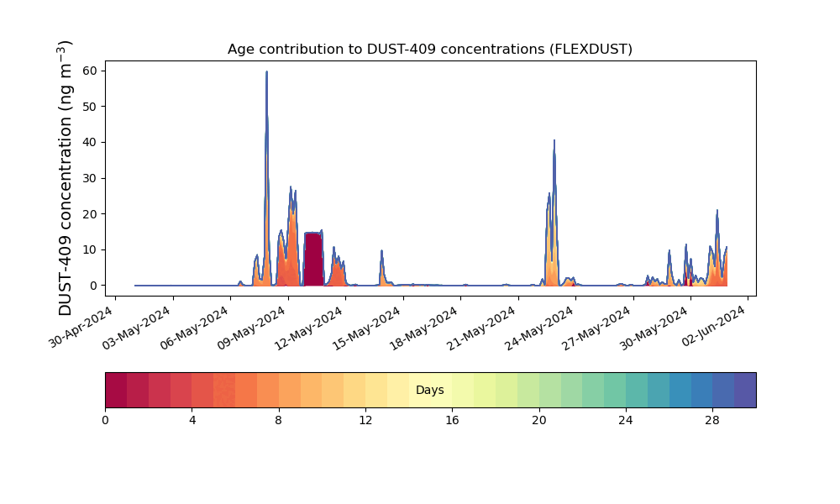Screen dimensions: 840x504
Task: Click the 'Days' label on the colorbar
Action: [429, 391]
